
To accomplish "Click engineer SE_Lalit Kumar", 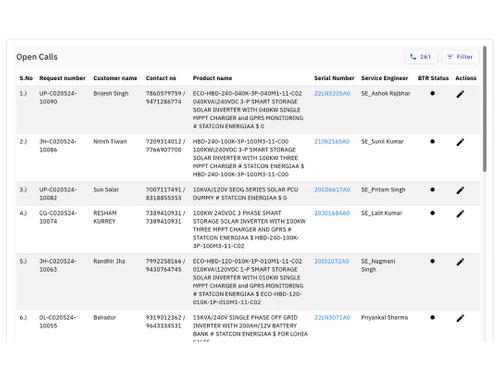I will 382,213.
